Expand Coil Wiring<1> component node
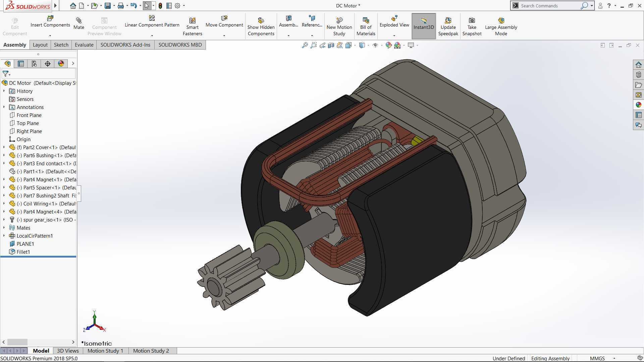644x362 pixels. (x=4, y=203)
